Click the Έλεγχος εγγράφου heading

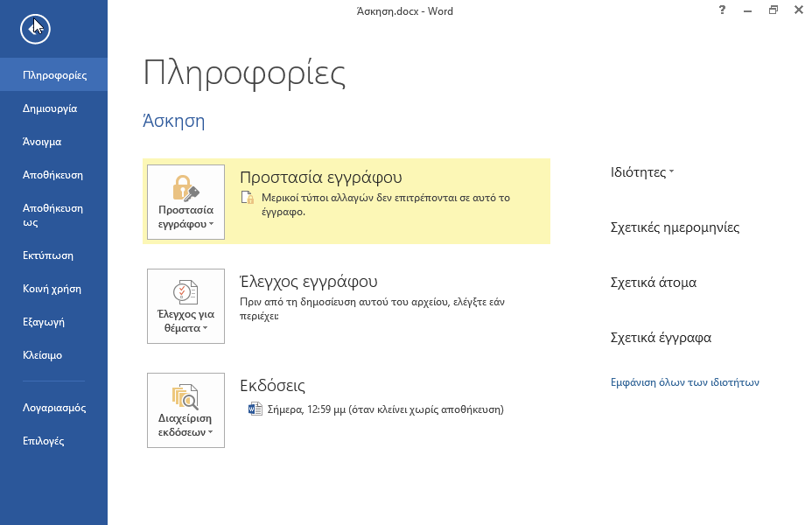point(309,281)
